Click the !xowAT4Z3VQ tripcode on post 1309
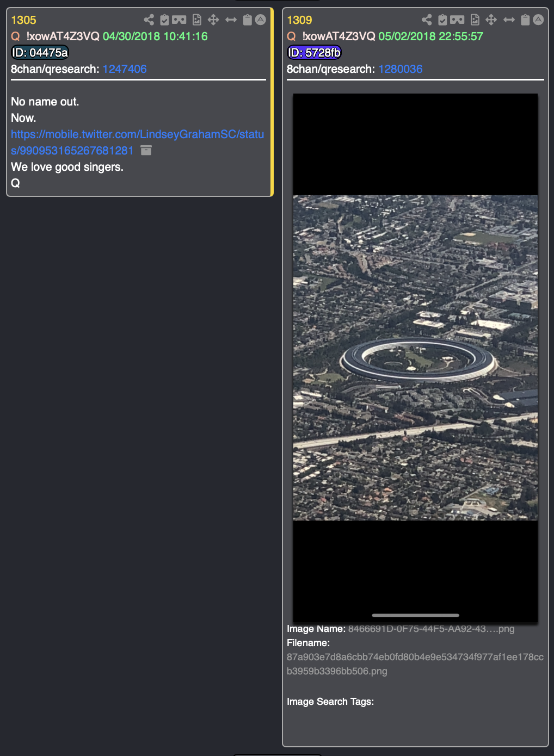 click(339, 36)
